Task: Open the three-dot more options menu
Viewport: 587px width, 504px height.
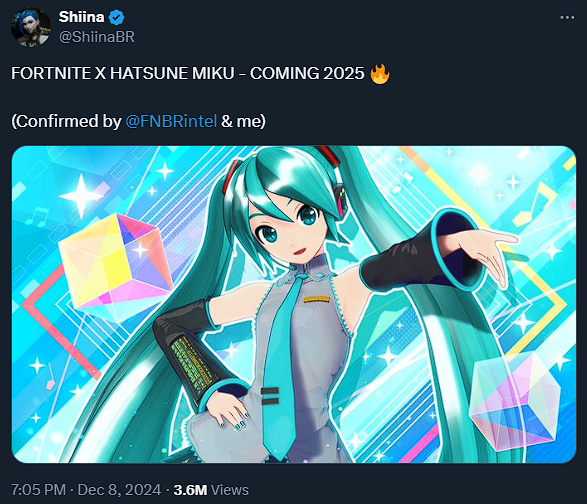Action: point(567,18)
